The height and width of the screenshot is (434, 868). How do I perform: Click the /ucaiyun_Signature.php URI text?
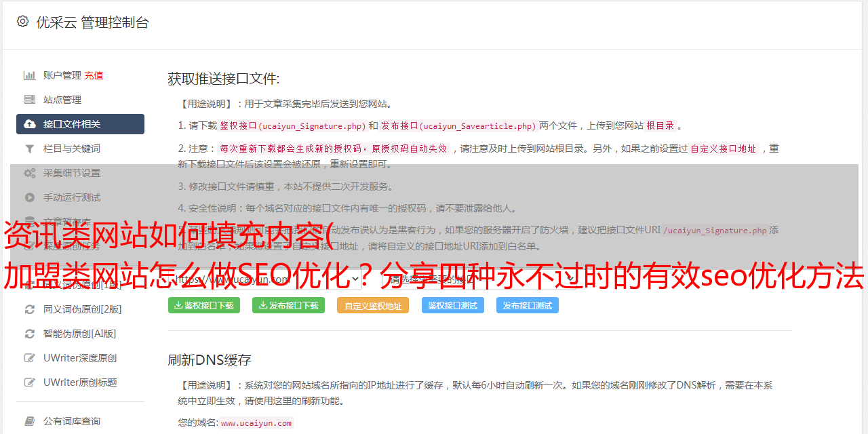coord(715,230)
